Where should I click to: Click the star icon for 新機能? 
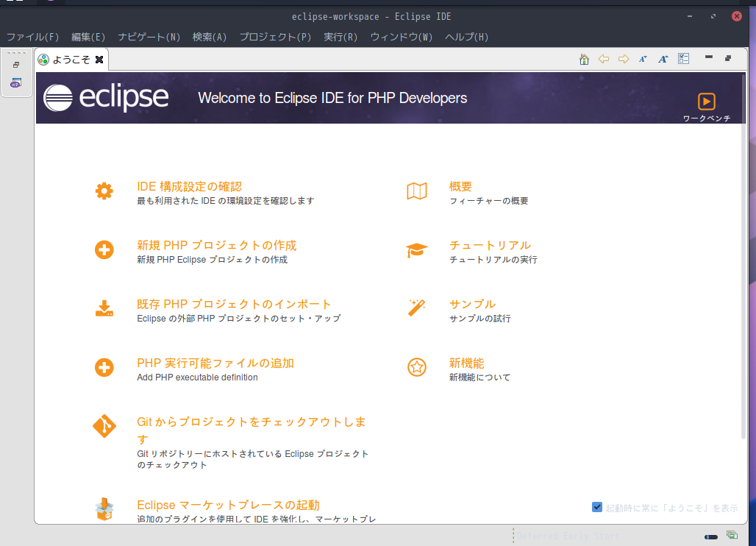(x=416, y=367)
